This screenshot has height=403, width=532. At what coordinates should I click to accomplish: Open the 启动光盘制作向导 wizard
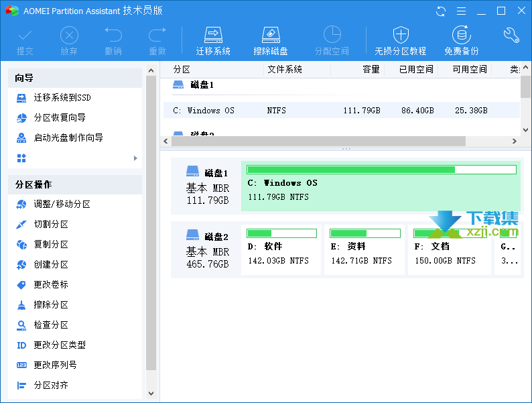68,138
